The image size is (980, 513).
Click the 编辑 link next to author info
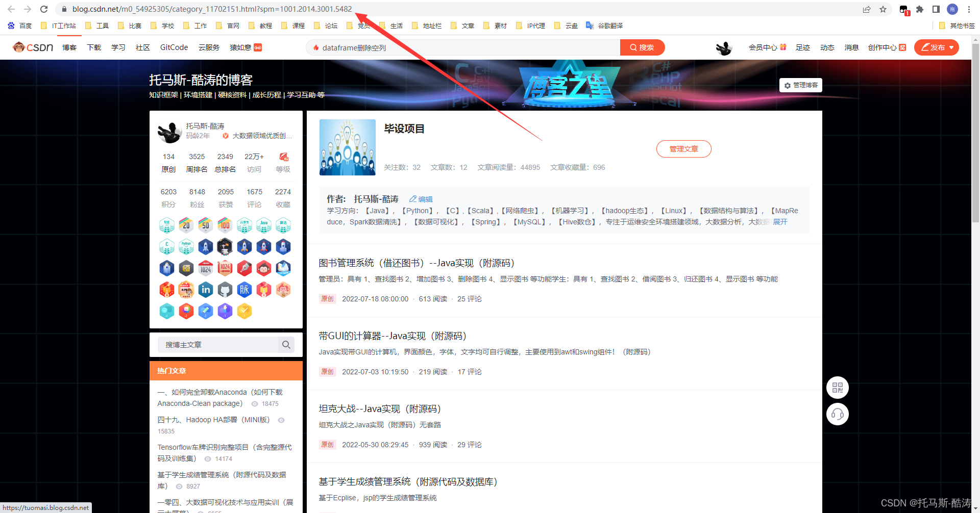tap(421, 199)
